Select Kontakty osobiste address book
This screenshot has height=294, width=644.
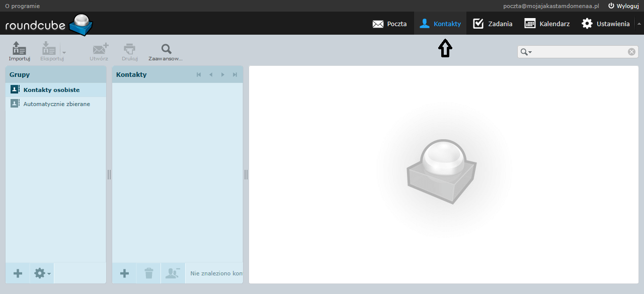[56, 90]
